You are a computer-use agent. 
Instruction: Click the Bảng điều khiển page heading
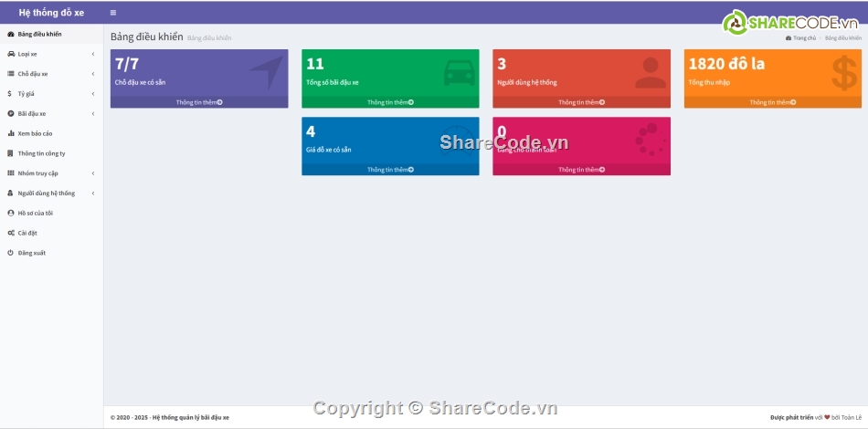147,37
